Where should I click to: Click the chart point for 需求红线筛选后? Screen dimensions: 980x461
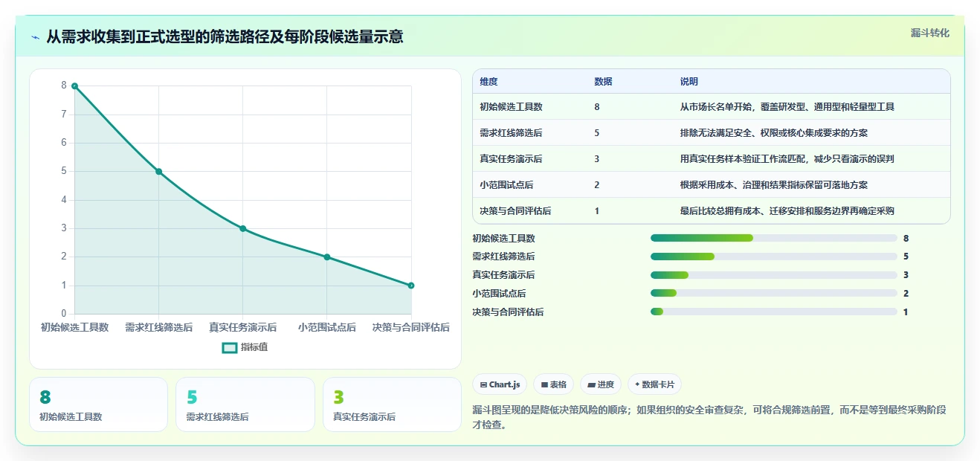pos(158,172)
